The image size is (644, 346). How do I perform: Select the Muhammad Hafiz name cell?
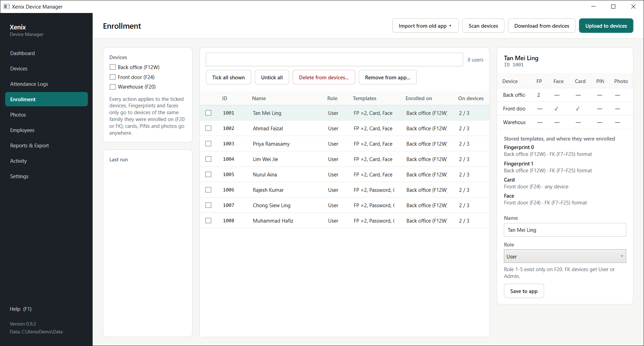(x=273, y=221)
